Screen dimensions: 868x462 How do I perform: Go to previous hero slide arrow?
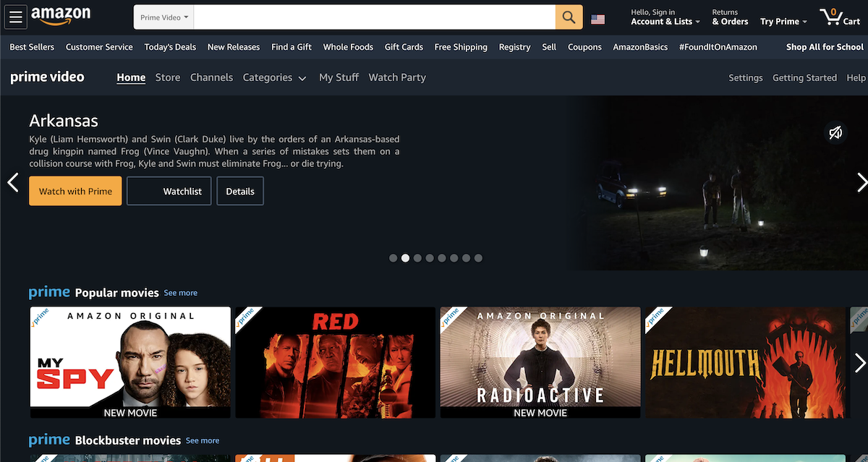[x=12, y=182]
